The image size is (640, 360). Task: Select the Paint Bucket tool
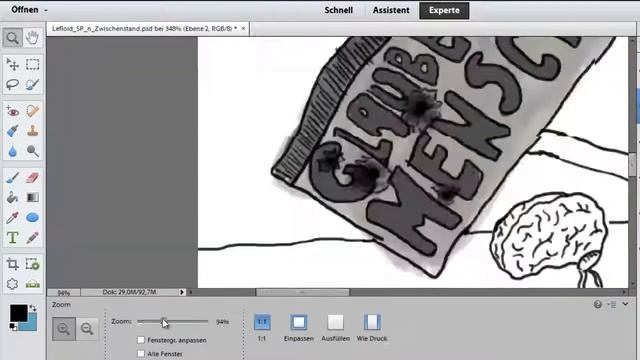point(13,198)
